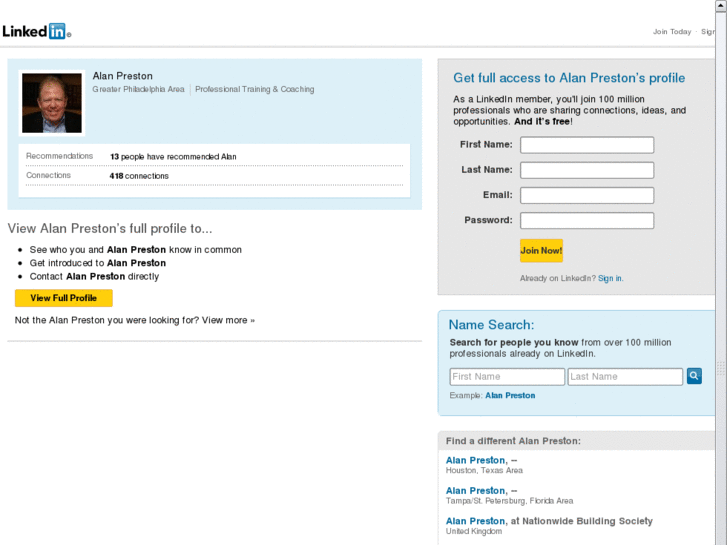Click the vertical scrollbar up arrow
The height and width of the screenshot is (545, 727).
click(721, 5)
